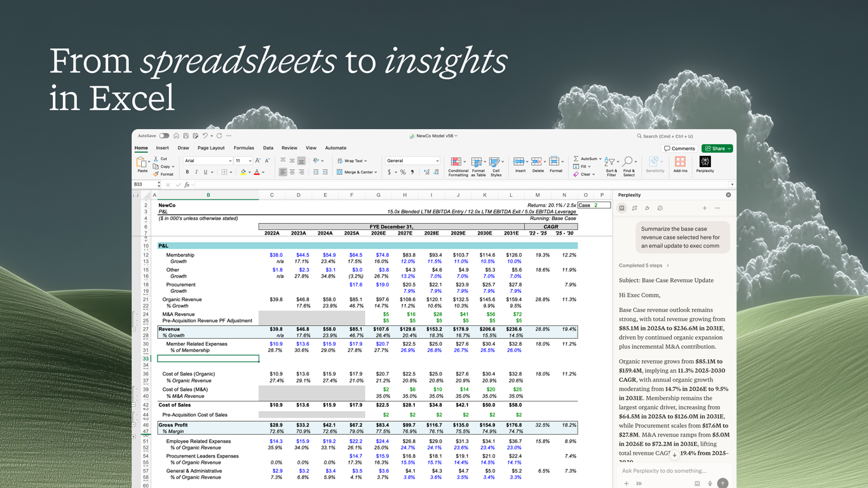This screenshot has width=868, height=488.
Task: Switch to the Page Layout tab
Action: [211, 148]
